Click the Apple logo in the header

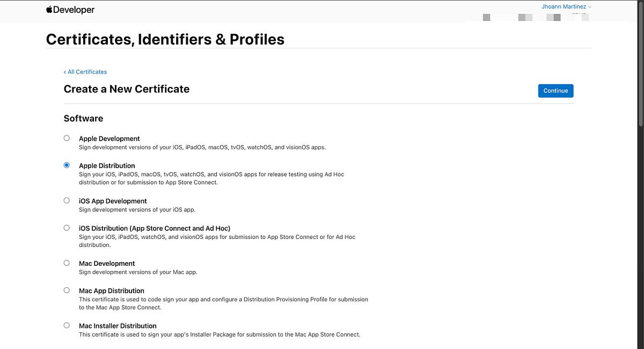[x=49, y=9]
